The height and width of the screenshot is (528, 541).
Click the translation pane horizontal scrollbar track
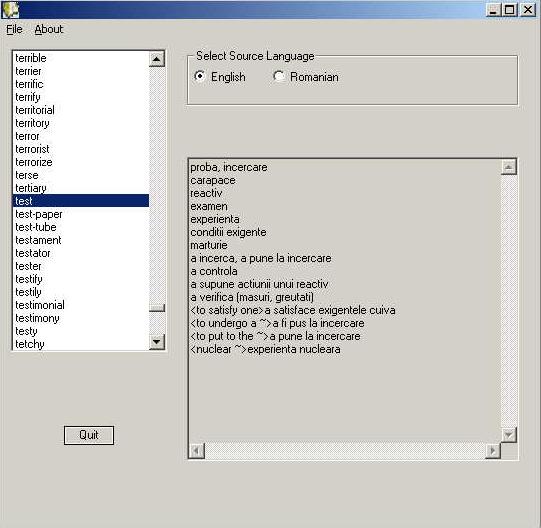point(345,451)
